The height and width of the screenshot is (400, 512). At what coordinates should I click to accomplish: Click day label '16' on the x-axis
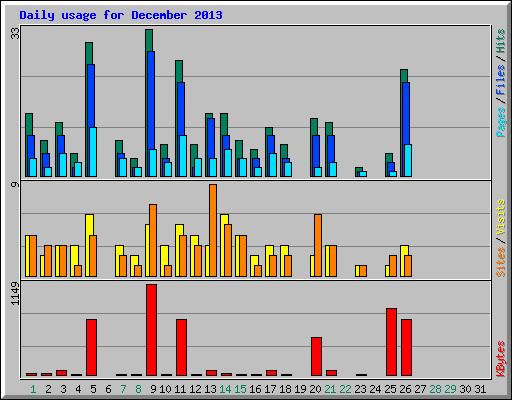coord(255,389)
